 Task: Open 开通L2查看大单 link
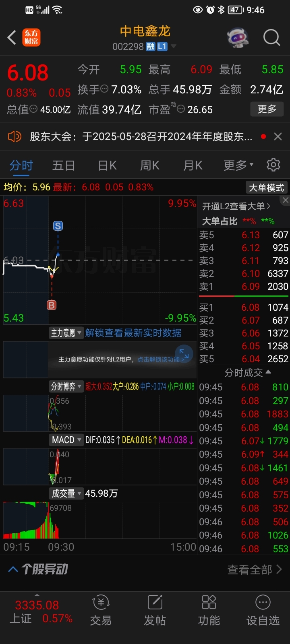(x=236, y=206)
